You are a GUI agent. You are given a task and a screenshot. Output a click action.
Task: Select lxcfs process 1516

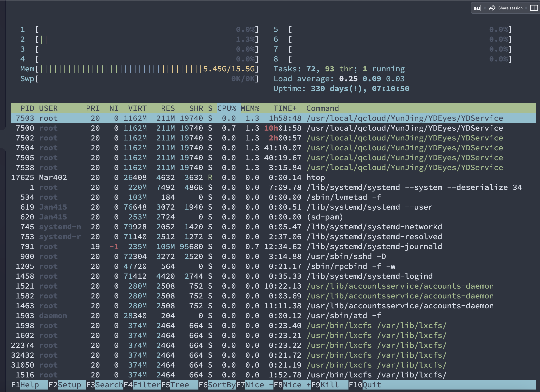(x=273, y=375)
